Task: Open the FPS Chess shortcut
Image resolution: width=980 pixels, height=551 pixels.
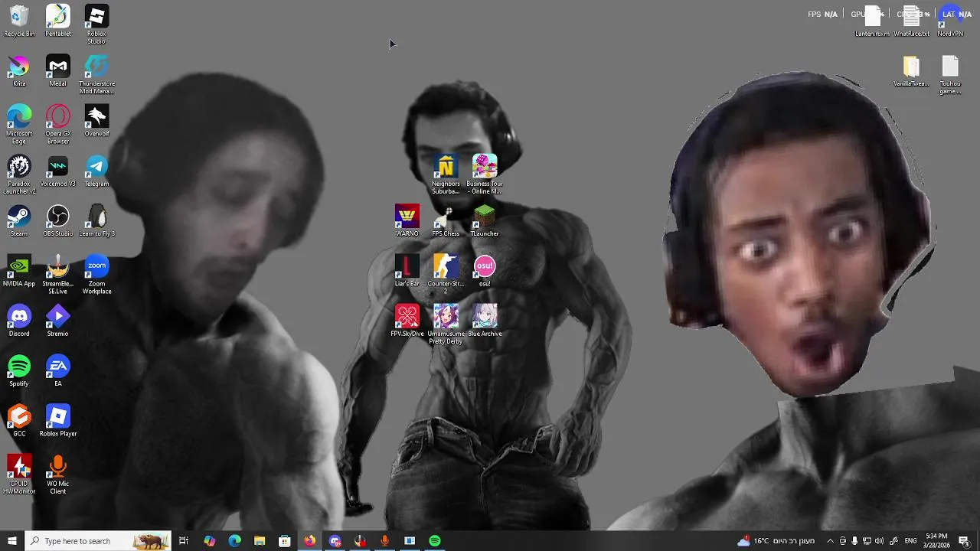Action: pyautogui.click(x=446, y=221)
